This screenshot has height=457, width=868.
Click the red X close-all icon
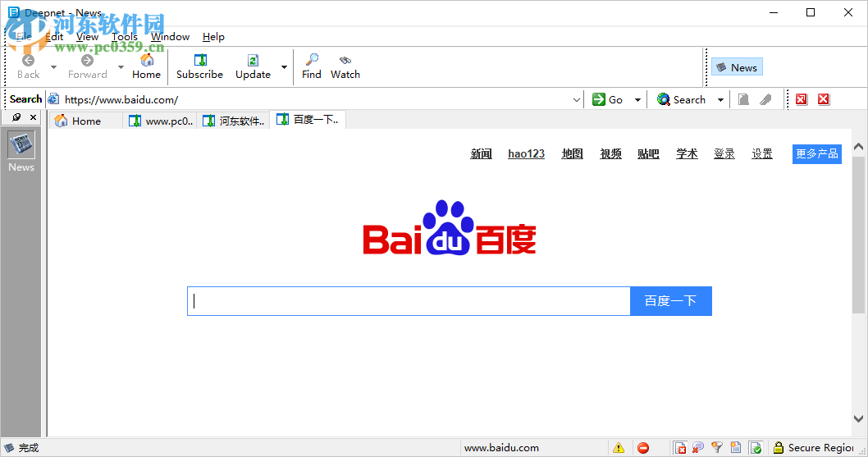coord(824,100)
